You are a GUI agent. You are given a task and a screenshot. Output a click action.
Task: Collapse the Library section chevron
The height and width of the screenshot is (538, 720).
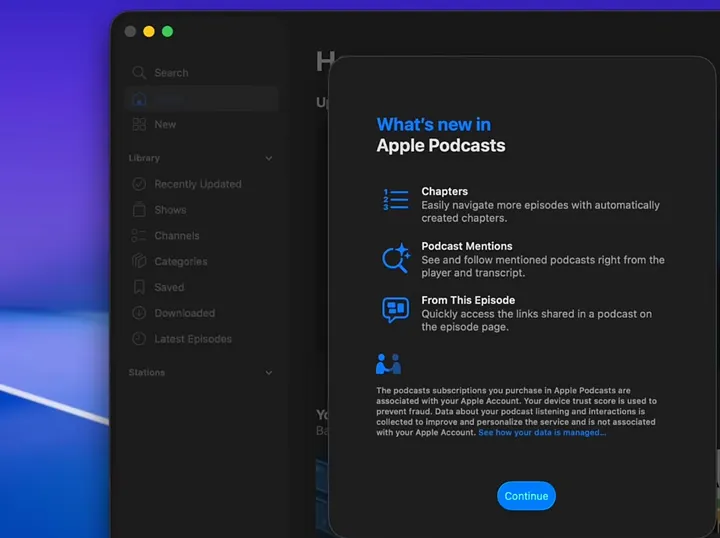[269, 158]
